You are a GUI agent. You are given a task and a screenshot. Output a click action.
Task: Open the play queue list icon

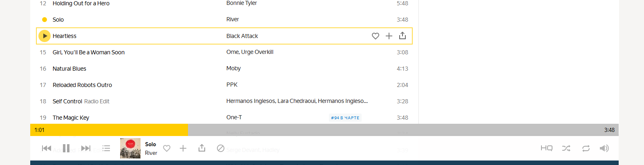pyautogui.click(x=106, y=148)
